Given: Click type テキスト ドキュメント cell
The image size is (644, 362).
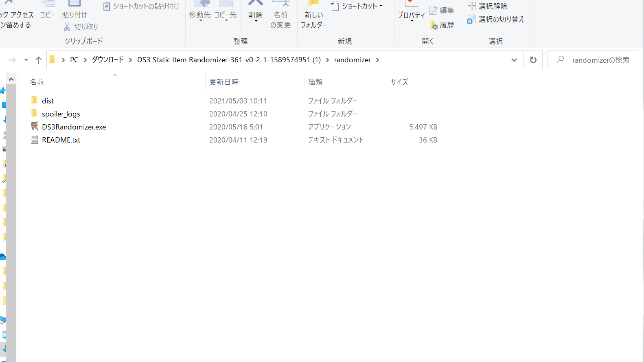Looking at the screenshot, I should (336, 140).
